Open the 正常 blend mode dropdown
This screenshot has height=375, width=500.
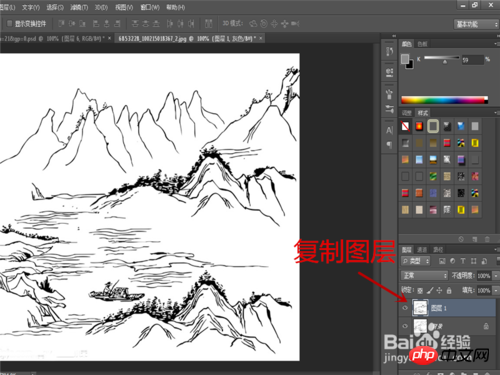tap(424, 276)
